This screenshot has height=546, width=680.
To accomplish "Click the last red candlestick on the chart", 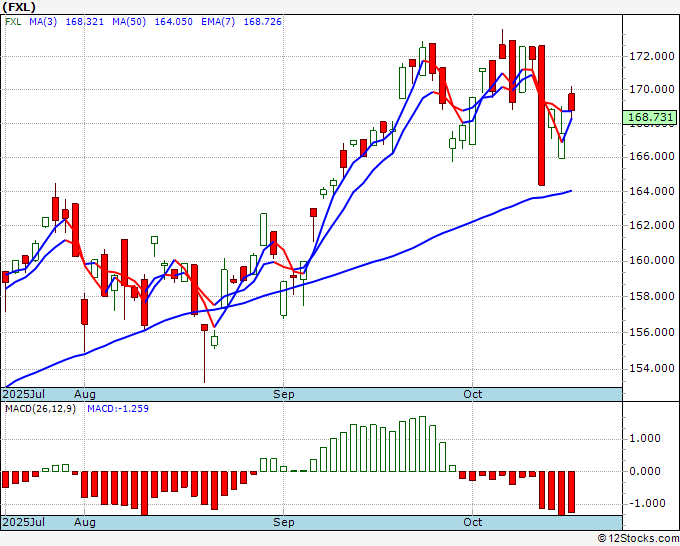I will tap(572, 102).
